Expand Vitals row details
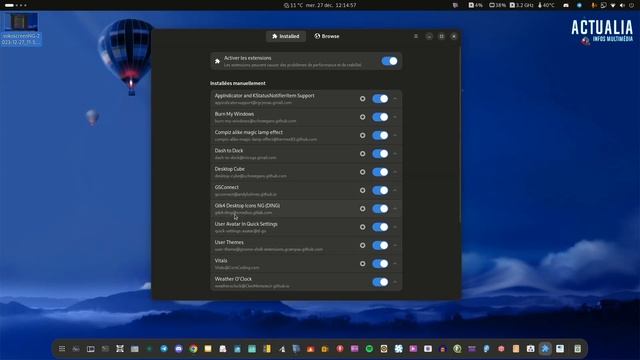Viewport: 640px width, 360px height. (x=395, y=264)
